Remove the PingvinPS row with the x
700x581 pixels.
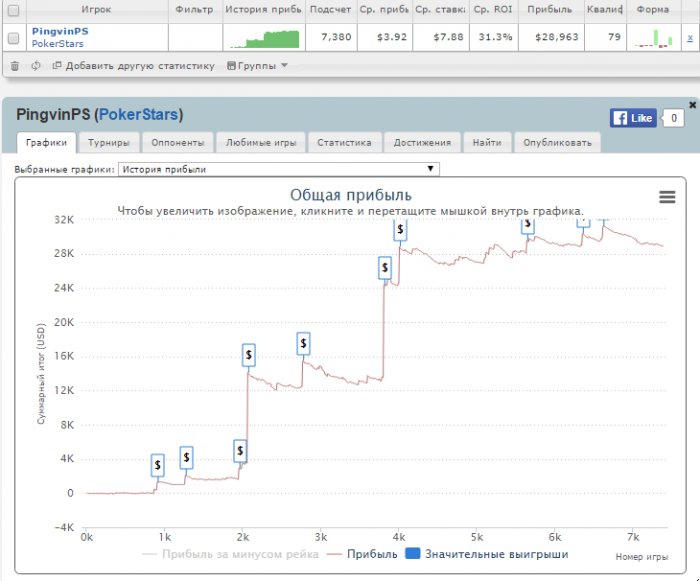pyautogui.click(x=690, y=38)
